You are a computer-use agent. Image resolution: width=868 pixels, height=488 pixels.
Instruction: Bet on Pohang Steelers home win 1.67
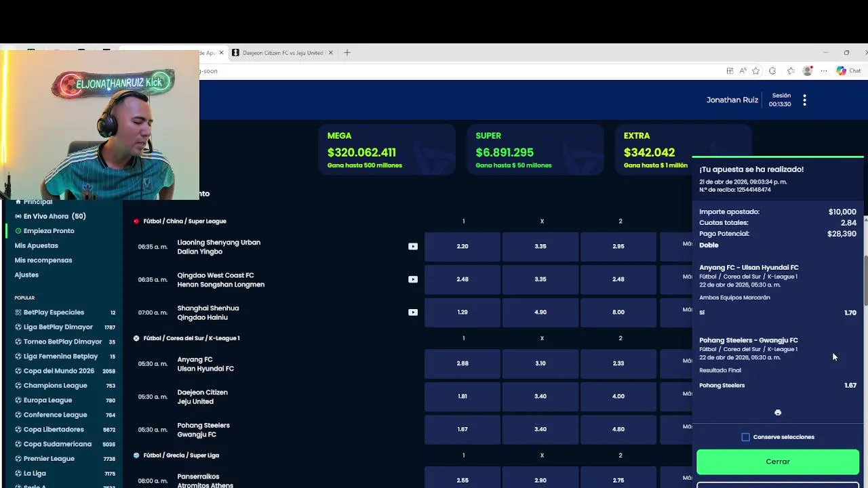(462, 429)
